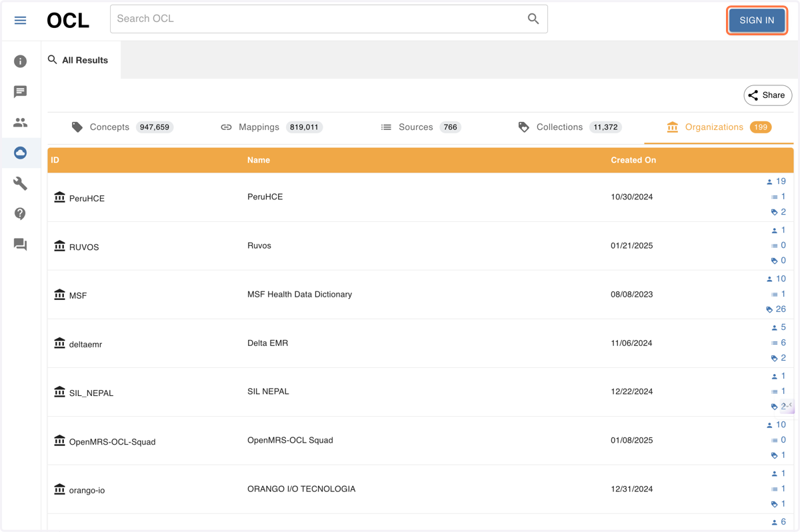
Task: Switch to the Organizations tab
Action: coord(719,127)
